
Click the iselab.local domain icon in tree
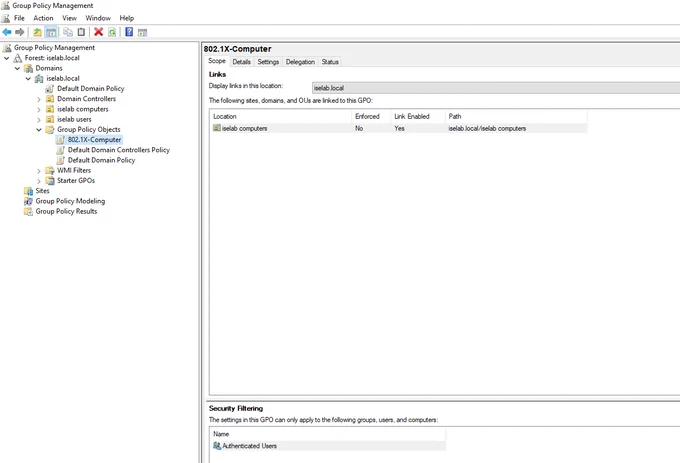39,78
